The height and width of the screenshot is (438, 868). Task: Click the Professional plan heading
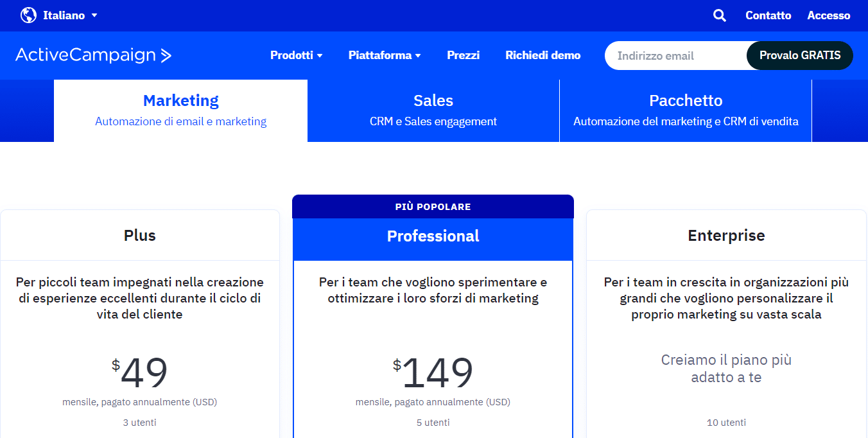433,236
